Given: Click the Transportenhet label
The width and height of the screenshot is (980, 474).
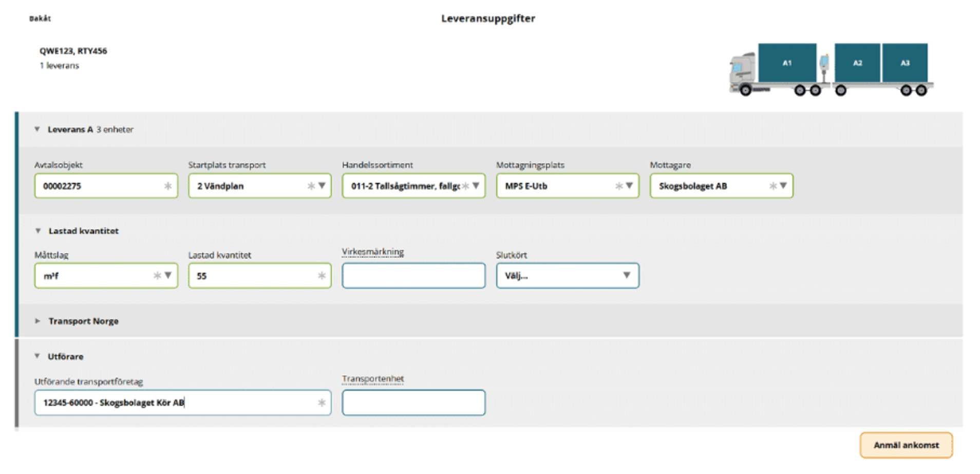Looking at the screenshot, I should 373,379.
